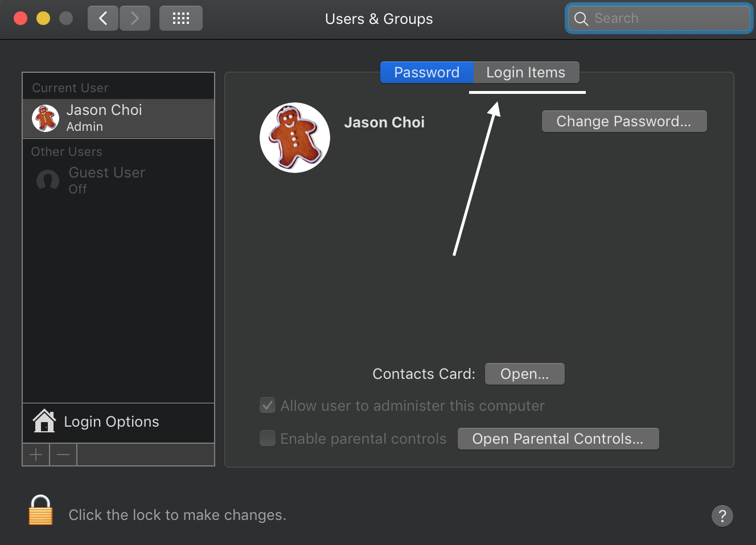Select Jason Choi Admin in user list
756x545 pixels.
click(118, 118)
